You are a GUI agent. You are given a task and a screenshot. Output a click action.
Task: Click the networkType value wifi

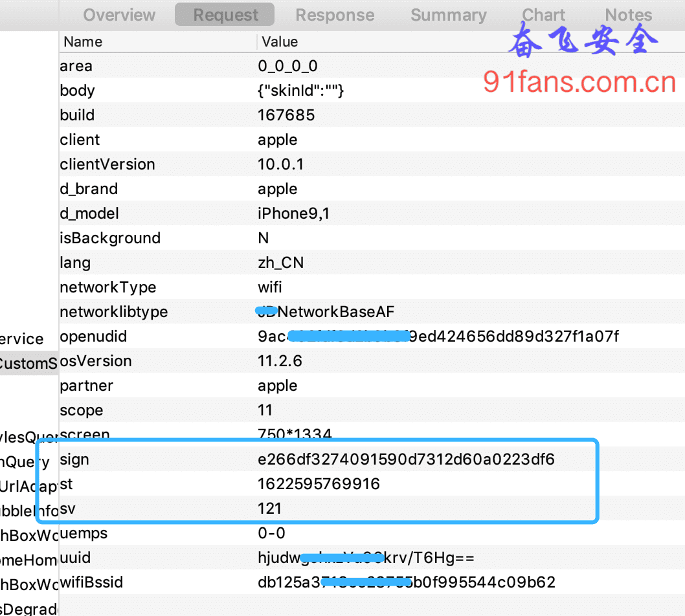269,287
